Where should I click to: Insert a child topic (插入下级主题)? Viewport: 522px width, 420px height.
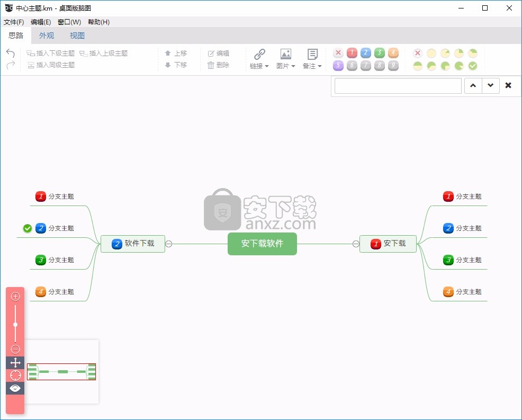(x=51, y=53)
